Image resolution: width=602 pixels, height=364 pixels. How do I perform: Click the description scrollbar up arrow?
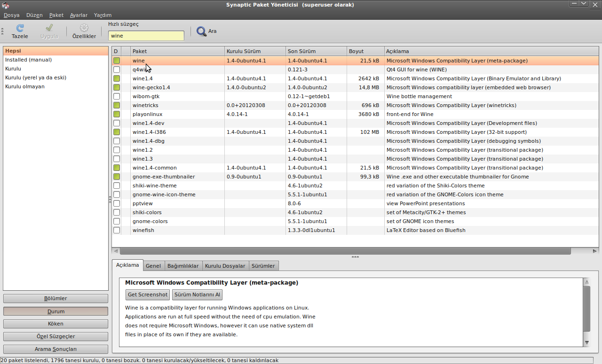(x=586, y=282)
